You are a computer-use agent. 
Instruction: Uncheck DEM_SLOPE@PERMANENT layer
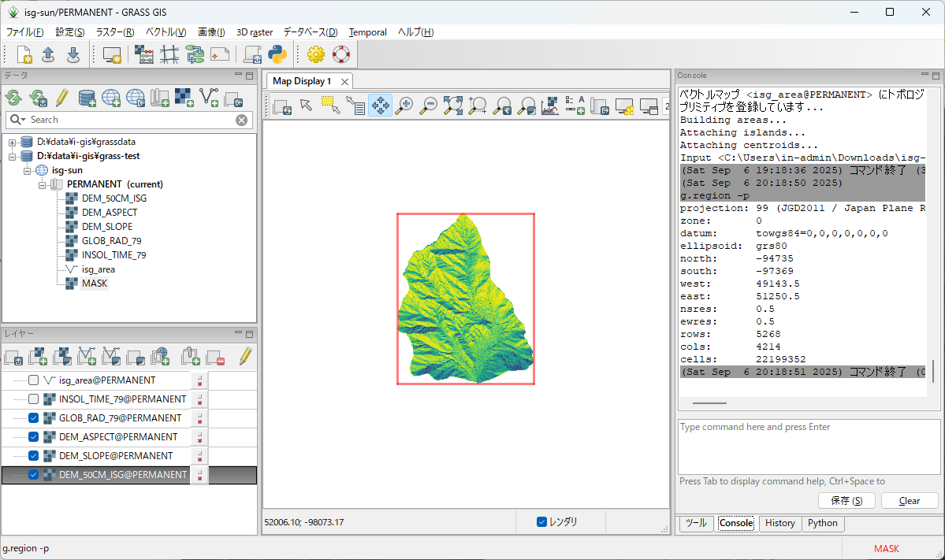[34, 455]
